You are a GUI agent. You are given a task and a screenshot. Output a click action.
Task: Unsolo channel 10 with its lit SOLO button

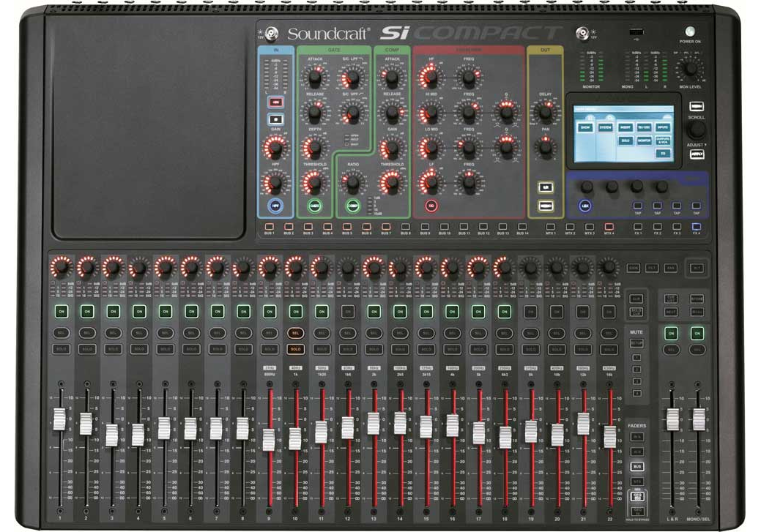(296, 348)
